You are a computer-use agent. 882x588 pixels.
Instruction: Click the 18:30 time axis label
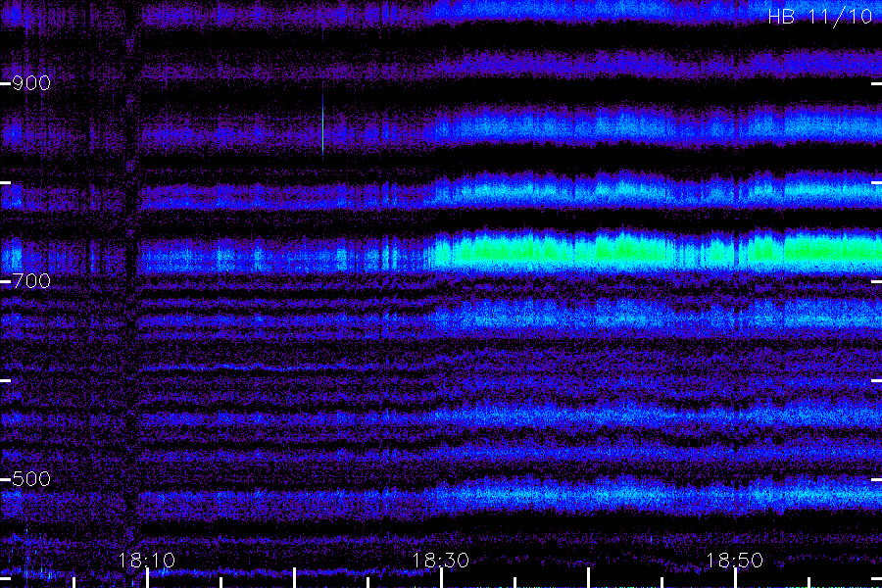pos(440,561)
